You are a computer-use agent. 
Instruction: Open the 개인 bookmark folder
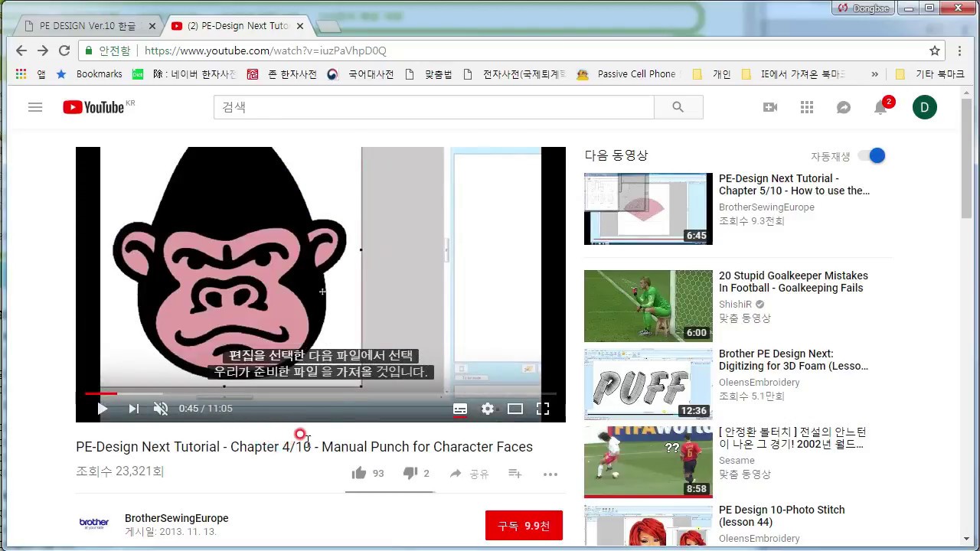click(x=711, y=74)
